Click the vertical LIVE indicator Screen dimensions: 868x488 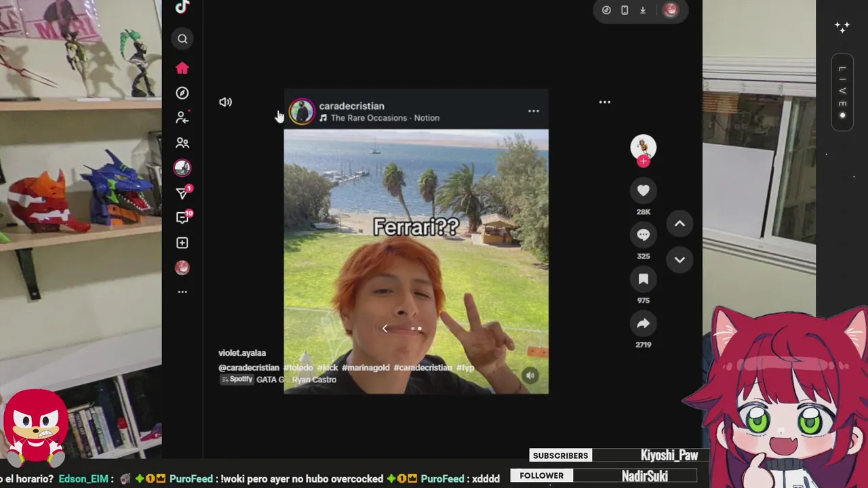click(842, 92)
